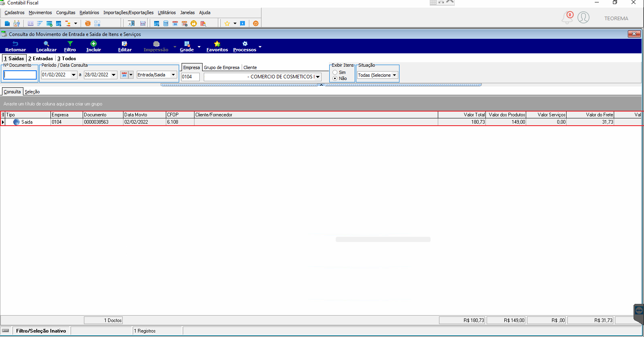This screenshot has width=644, height=337.
Task: Click the ID card icon in toolbar
Action: [x=31, y=23]
